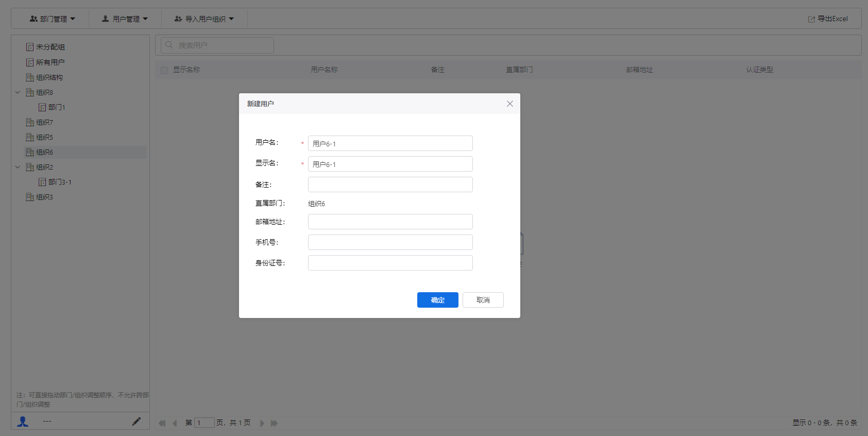Click the 邮箱地址 column header
This screenshot has width=868, height=436.
click(640, 70)
